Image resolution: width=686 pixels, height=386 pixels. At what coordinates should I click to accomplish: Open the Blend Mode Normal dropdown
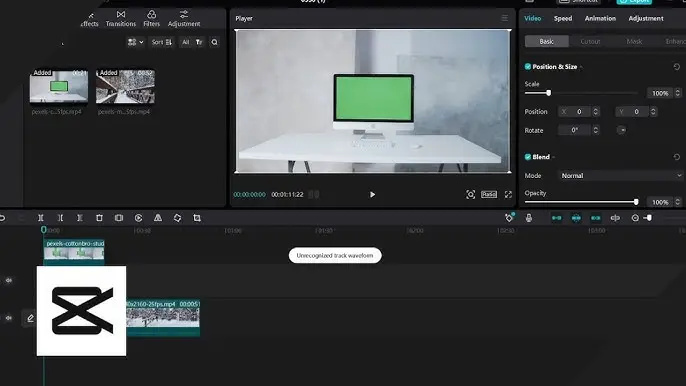tap(620, 175)
